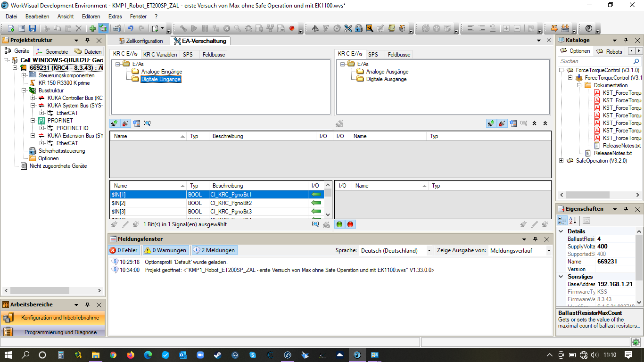Viewport: 644px width, 362px height.
Task: Open the crossed tools configuration icon
Action: tap(348, 28)
